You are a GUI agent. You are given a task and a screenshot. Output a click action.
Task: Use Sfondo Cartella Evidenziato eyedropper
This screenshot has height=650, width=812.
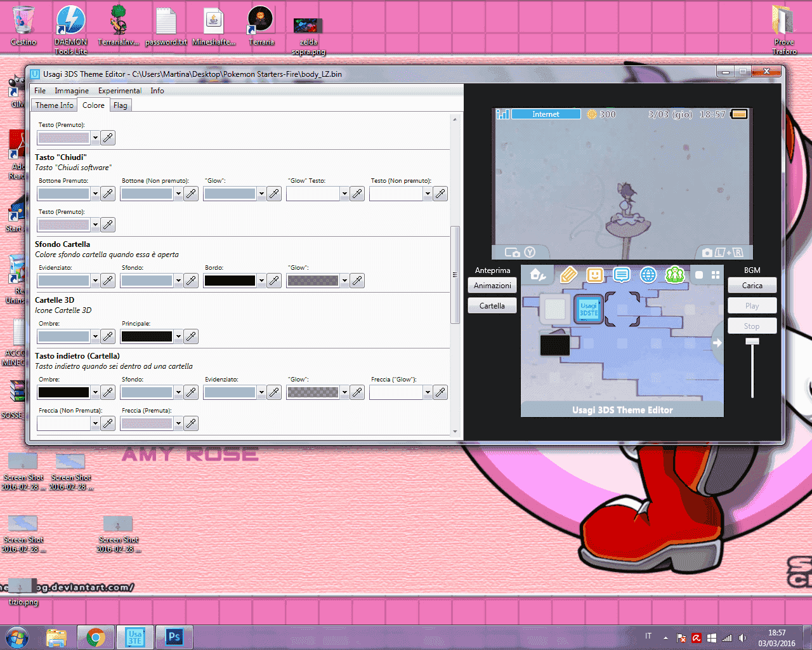tap(108, 281)
